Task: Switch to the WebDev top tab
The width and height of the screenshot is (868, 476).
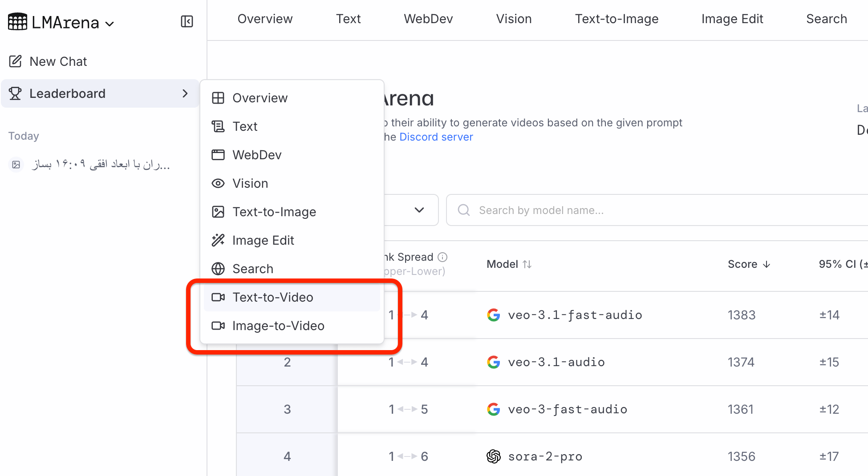Action: click(x=428, y=19)
